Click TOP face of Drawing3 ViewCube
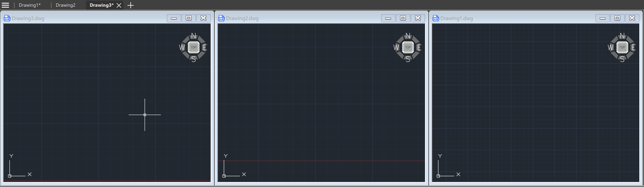This screenshot has width=644, height=187. [194, 47]
